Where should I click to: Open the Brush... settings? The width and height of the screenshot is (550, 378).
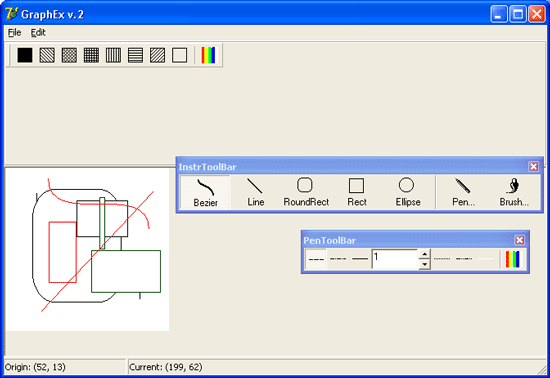coord(514,192)
